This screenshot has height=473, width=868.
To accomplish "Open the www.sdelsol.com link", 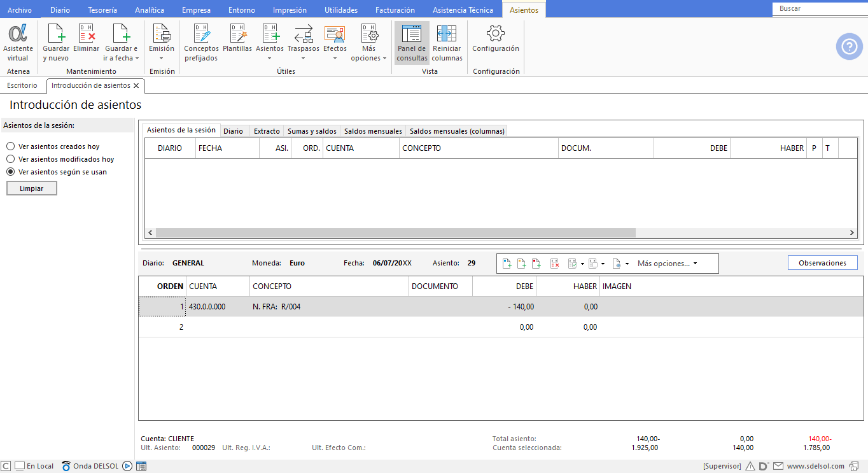I will point(815,466).
